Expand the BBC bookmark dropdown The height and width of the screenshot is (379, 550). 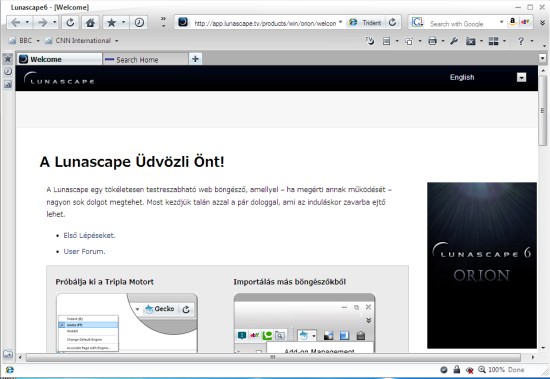(38, 41)
